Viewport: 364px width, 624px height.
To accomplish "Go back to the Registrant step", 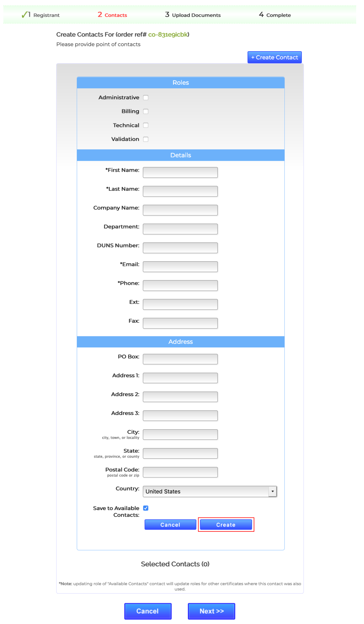I will (46, 15).
